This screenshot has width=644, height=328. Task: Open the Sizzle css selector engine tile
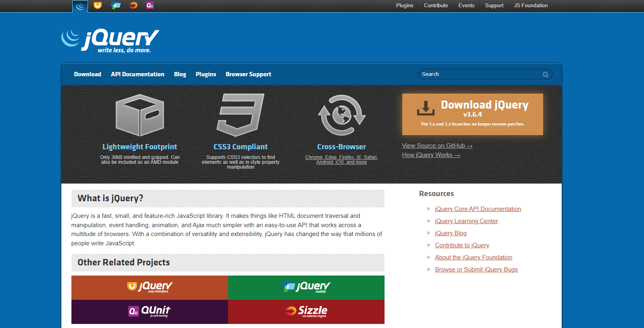[306, 312]
